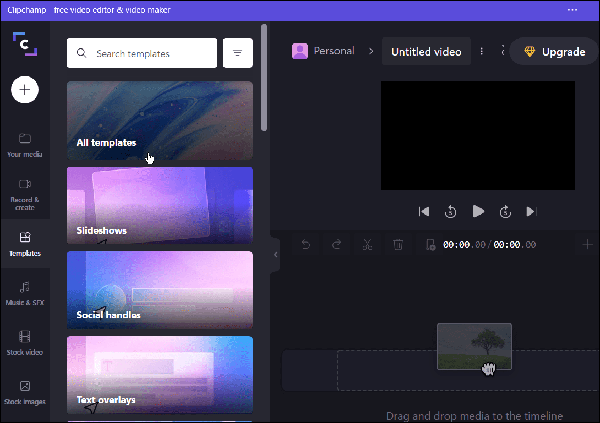Click the breadcrumb chevron after Personal
This screenshot has width=600, height=423.
(371, 51)
